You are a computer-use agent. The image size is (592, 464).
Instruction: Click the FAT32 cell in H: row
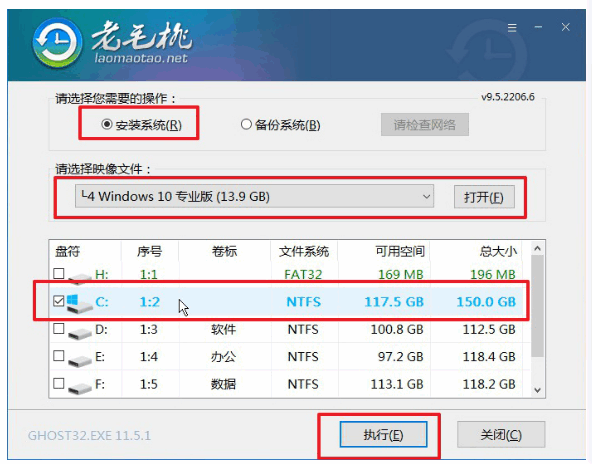point(303,274)
